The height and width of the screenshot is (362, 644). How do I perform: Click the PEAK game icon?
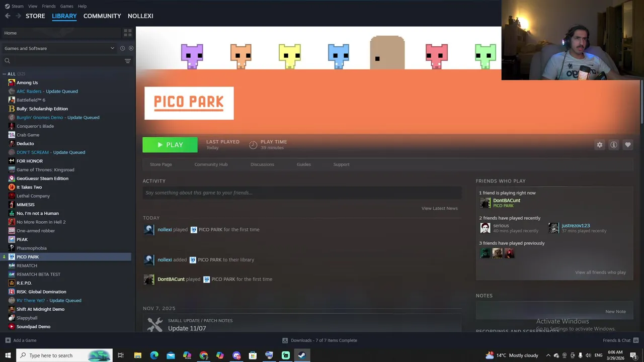[12, 239]
